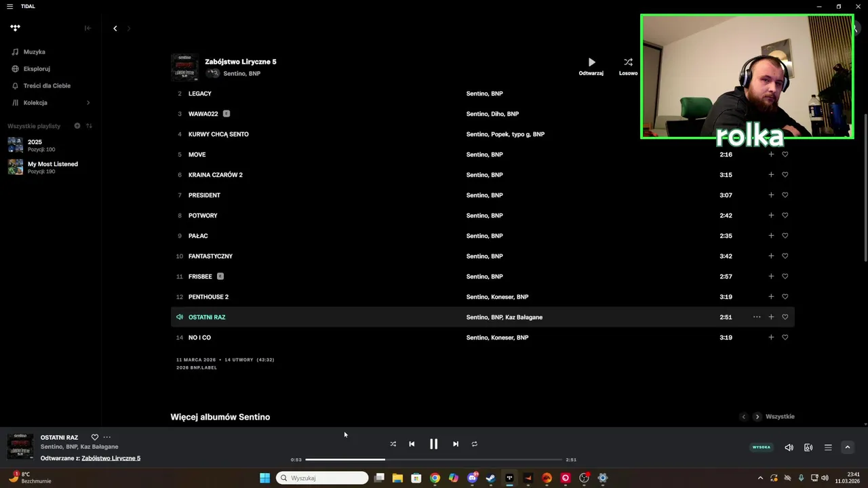Open Muzyka in the sidebar
The image size is (868, 488).
35,52
